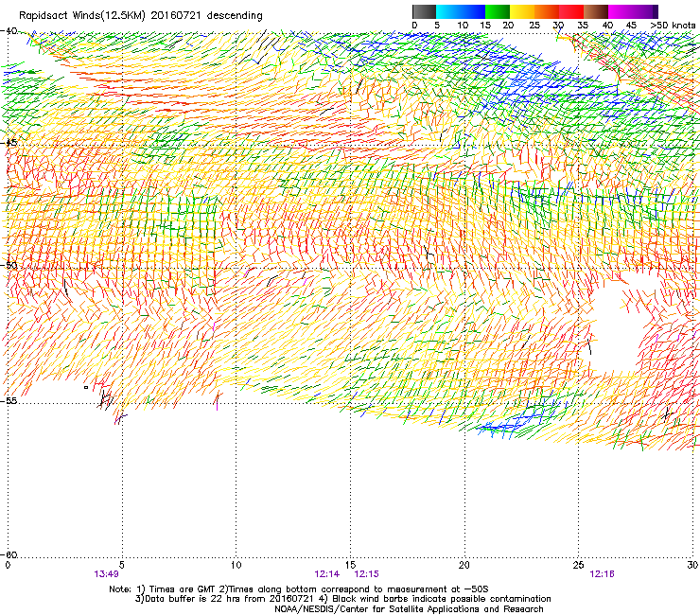700x615 pixels.
Task: Click the chart title "Rapidscat Winds(12.5KM) 20160721 descending"
Action: tap(141, 16)
